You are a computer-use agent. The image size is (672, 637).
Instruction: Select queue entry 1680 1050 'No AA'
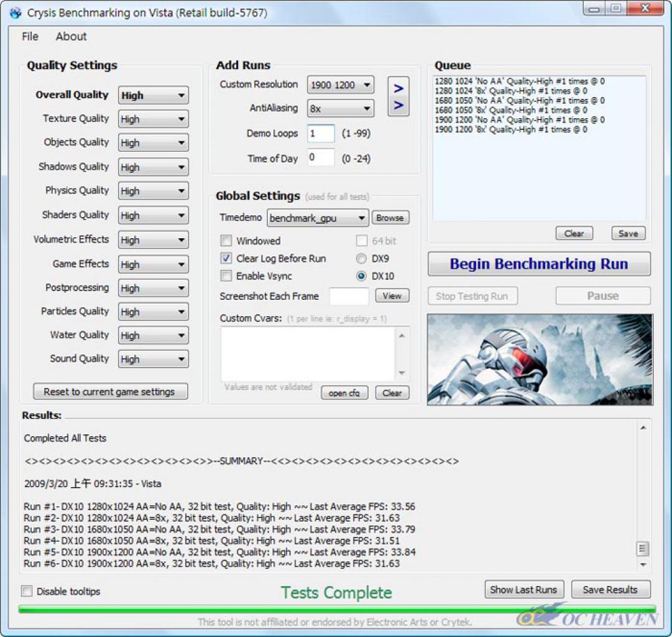(x=520, y=100)
